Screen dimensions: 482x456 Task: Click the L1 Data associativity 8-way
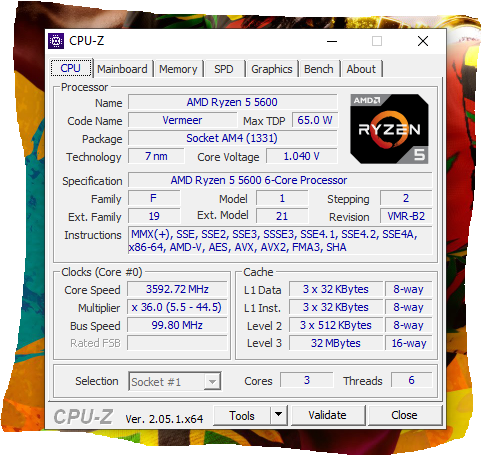click(x=409, y=289)
